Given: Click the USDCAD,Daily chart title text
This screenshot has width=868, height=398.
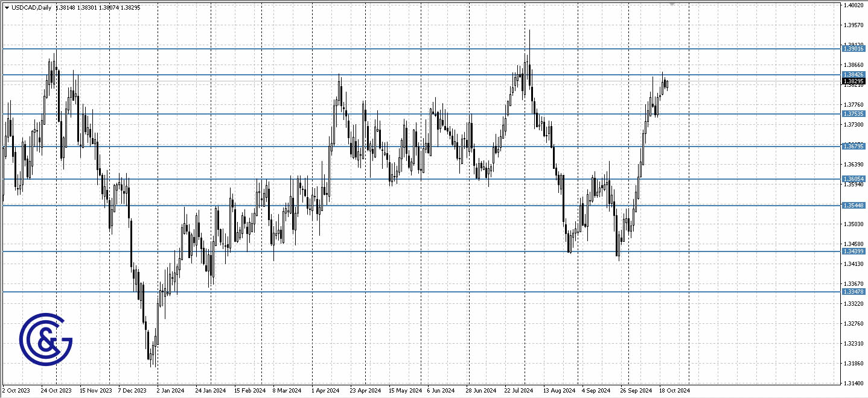Looking at the screenshot, I should click(31, 8).
